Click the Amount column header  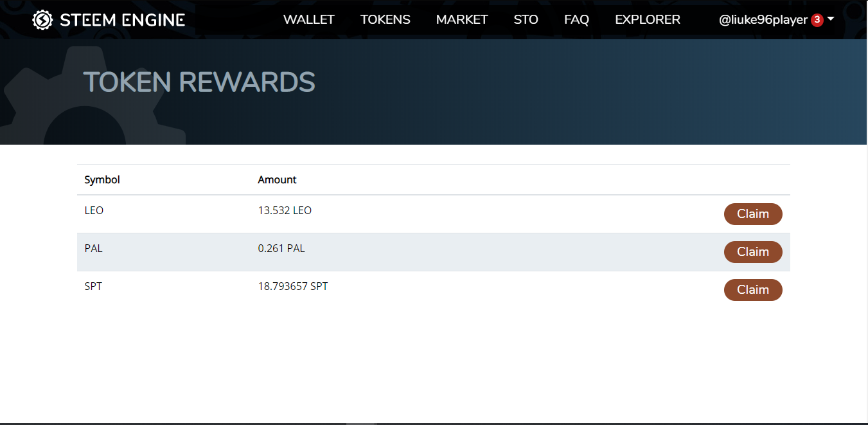click(278, 180)
